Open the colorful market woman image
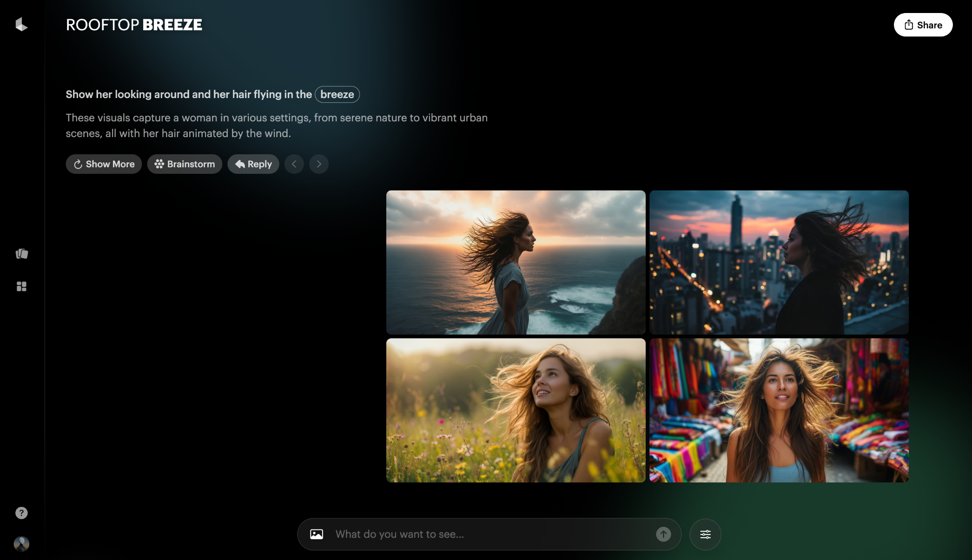The image size is (972, 560). coord(779,410)
